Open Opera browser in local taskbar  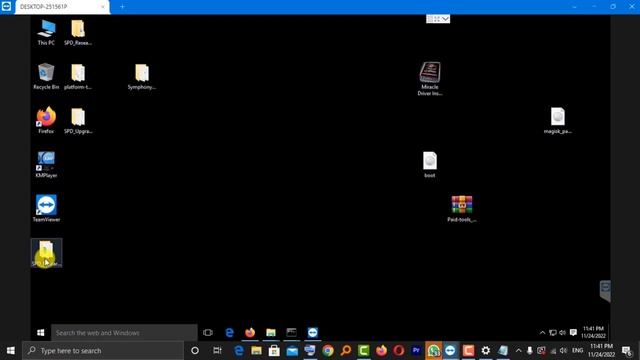point(399,351)
